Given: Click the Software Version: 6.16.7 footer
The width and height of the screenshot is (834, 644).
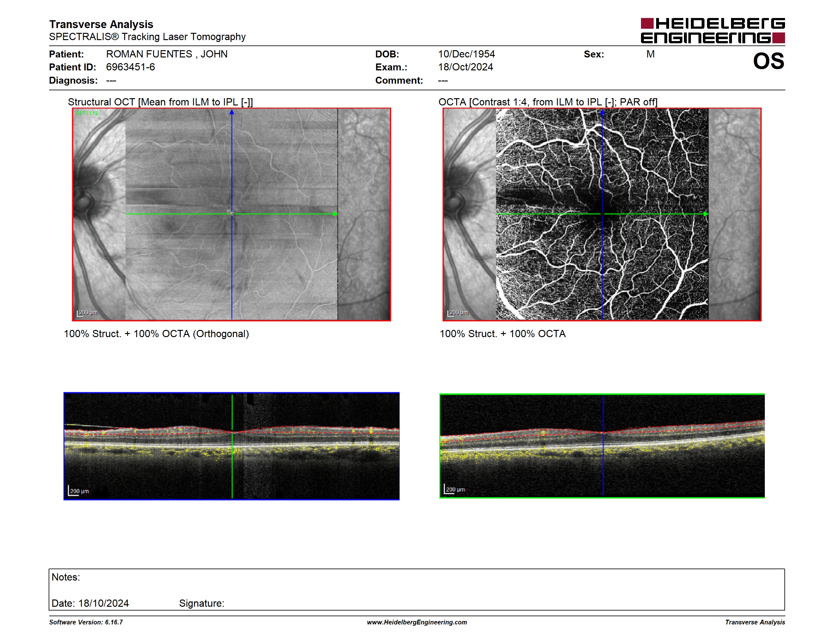Looking at the screenshot, I should click(x=86, y=622).
